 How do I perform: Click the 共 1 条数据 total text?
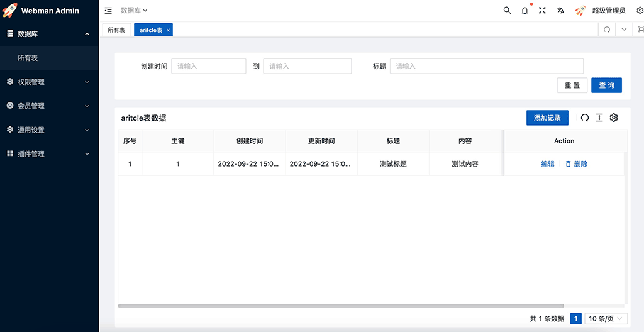547,318
